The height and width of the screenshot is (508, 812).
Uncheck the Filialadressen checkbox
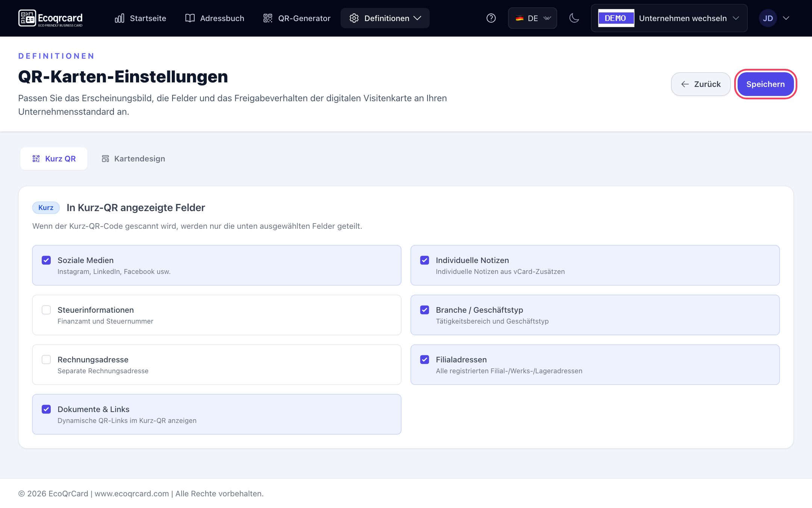pyautogui.click(x=424, y=359)
